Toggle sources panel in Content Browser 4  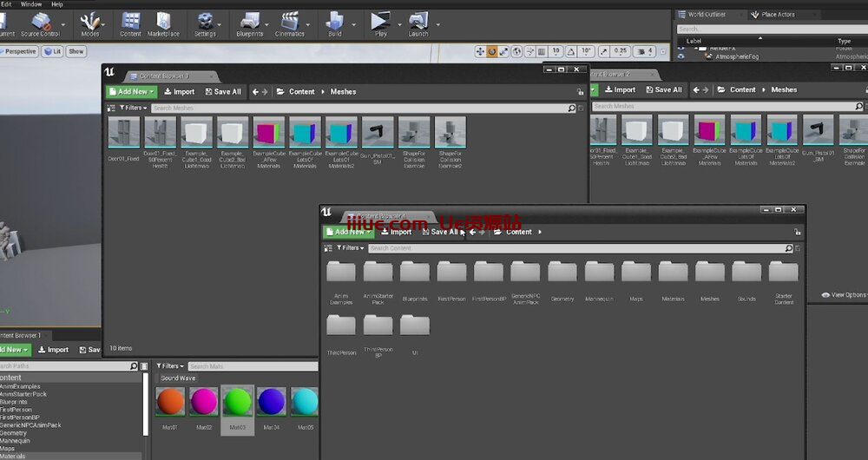point(329,248)
